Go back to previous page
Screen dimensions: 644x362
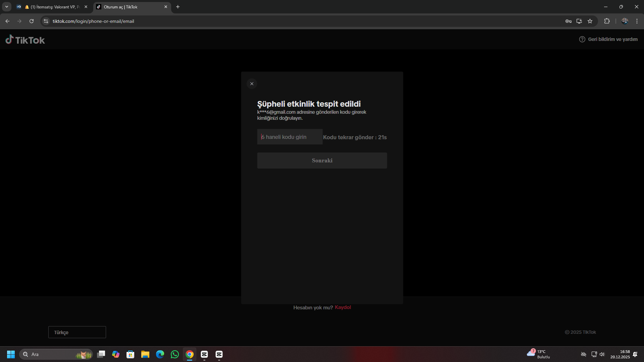[7, 21]
